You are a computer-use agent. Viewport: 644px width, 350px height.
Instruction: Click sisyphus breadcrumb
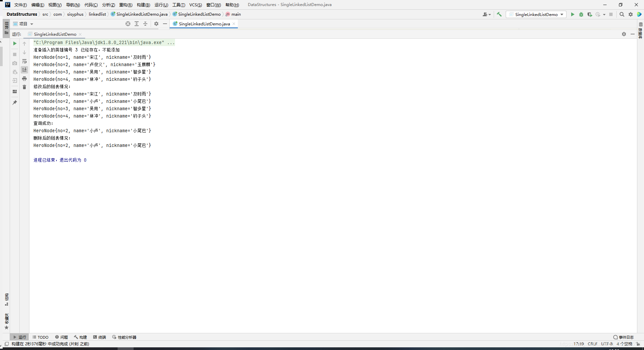[x=75, y=14]
